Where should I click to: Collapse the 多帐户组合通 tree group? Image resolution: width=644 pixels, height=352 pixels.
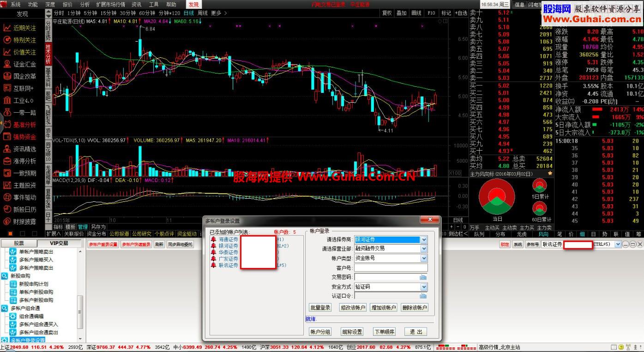click(x=5, y=308)
